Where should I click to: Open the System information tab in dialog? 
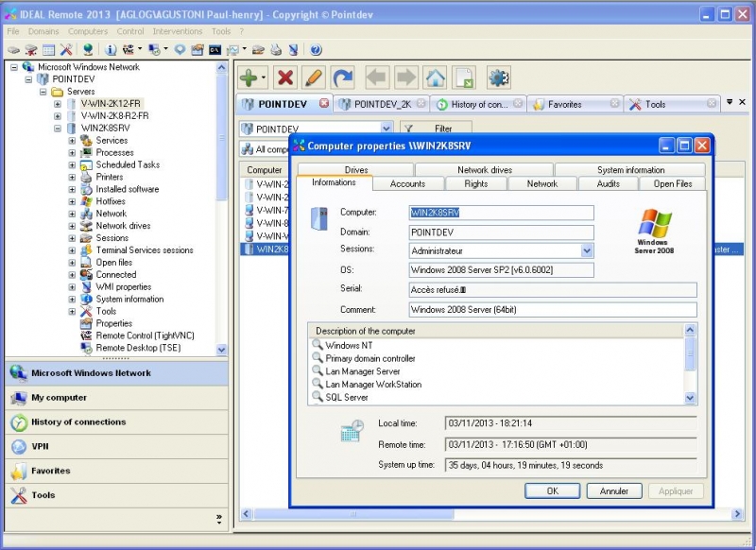click(x=630, y=170)
